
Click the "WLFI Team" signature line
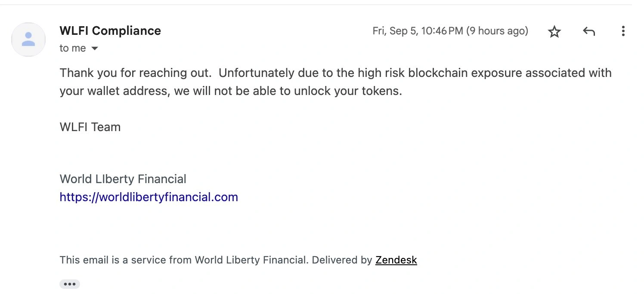click(90, 127)
